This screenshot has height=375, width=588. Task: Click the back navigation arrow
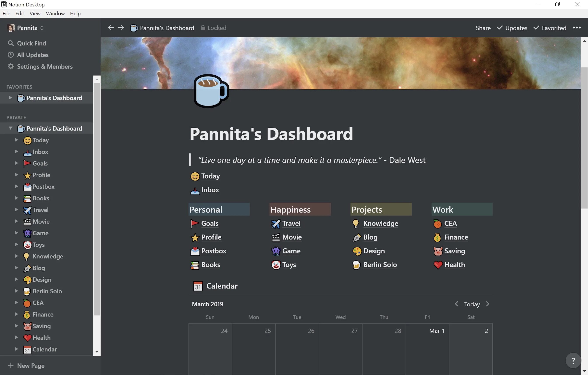pyautogui.click(x=111, y=28)
